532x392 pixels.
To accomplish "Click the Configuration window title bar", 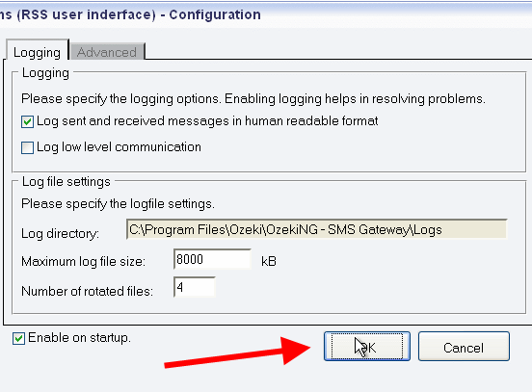I will 266,14.
